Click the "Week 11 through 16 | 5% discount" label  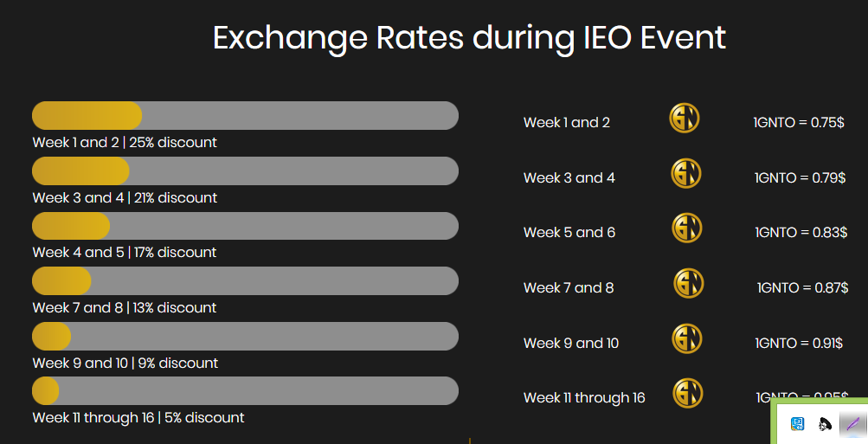point(138,418)
